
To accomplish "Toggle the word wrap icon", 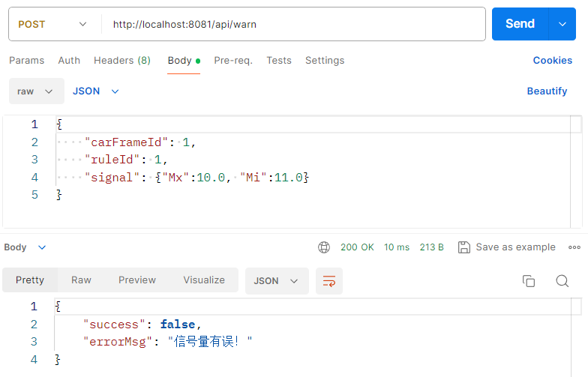I will coord(328,280).
